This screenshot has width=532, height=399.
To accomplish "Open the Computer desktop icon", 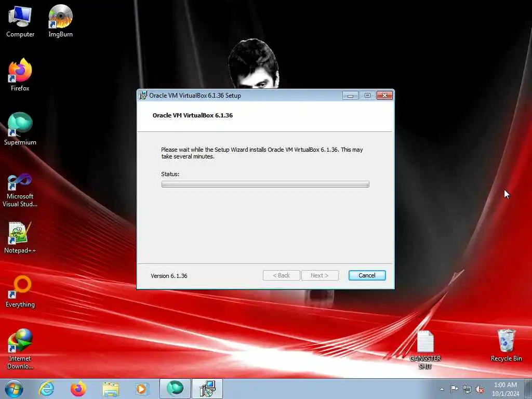I will click(x=20, y=22).
